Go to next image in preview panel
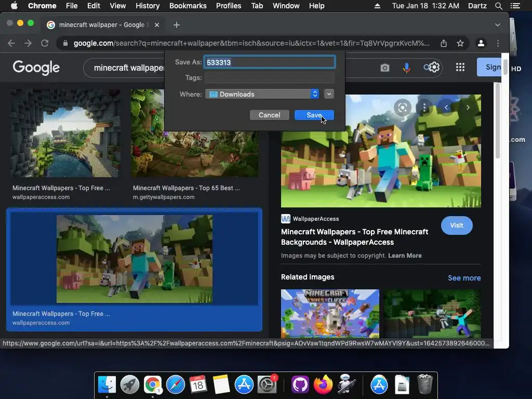 (468, 108)
